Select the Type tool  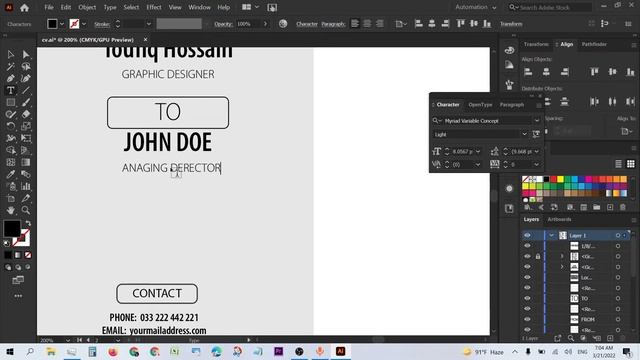click(11, 90)
